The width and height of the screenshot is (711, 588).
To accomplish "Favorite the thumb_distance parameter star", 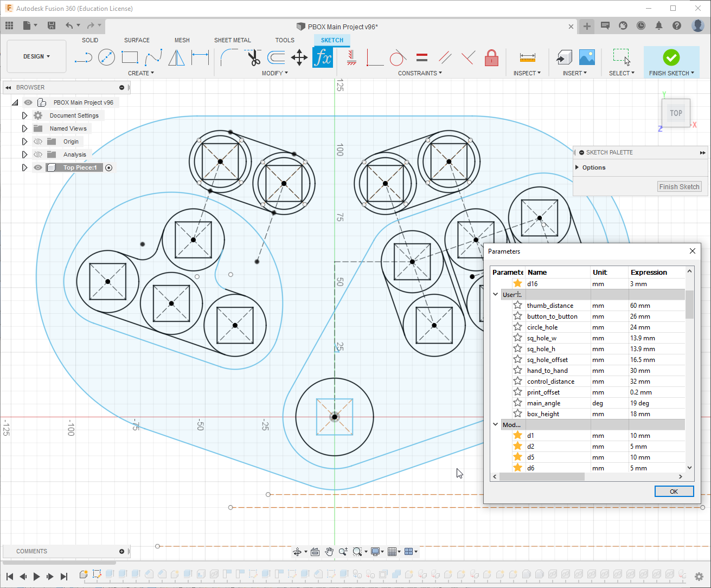I will (x=517, y=305).
